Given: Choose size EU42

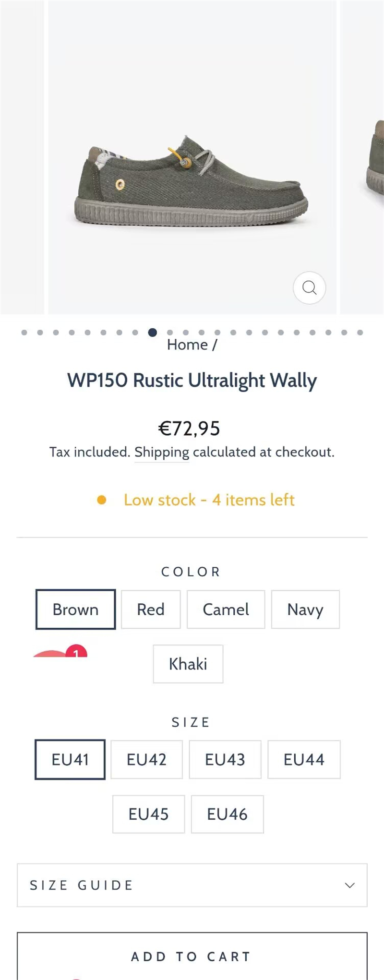Looking at the screenshot, I should click(146, 760).
